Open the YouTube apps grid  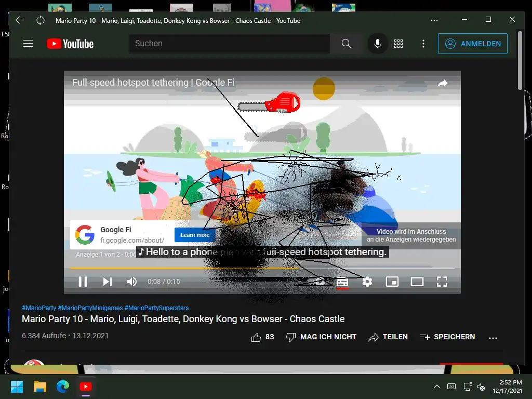click(x=398, y=44)
